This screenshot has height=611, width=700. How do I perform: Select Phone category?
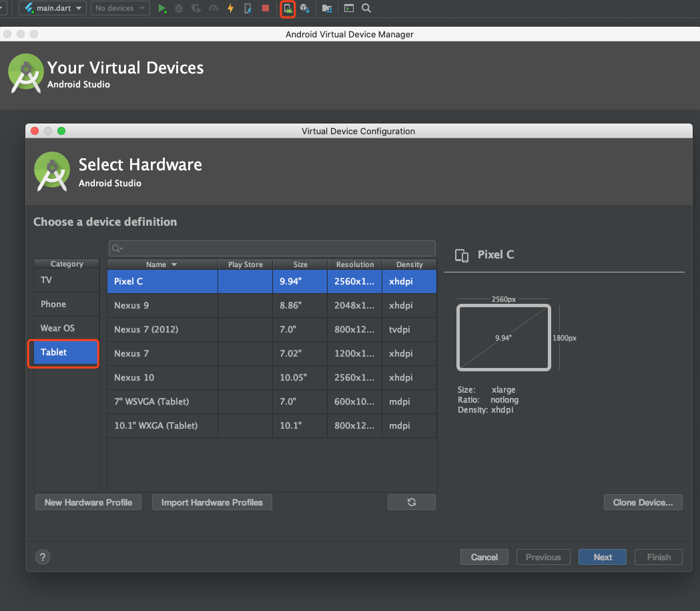click(67, 304)
